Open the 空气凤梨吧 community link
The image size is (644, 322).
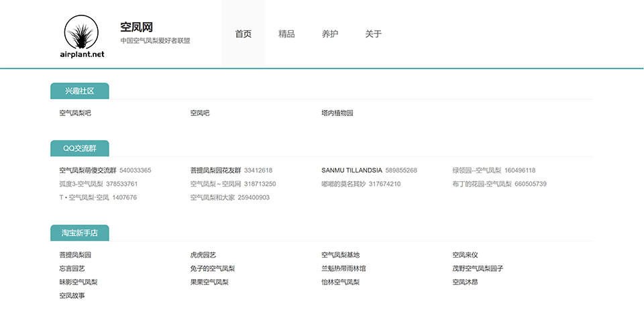(75, 113)
